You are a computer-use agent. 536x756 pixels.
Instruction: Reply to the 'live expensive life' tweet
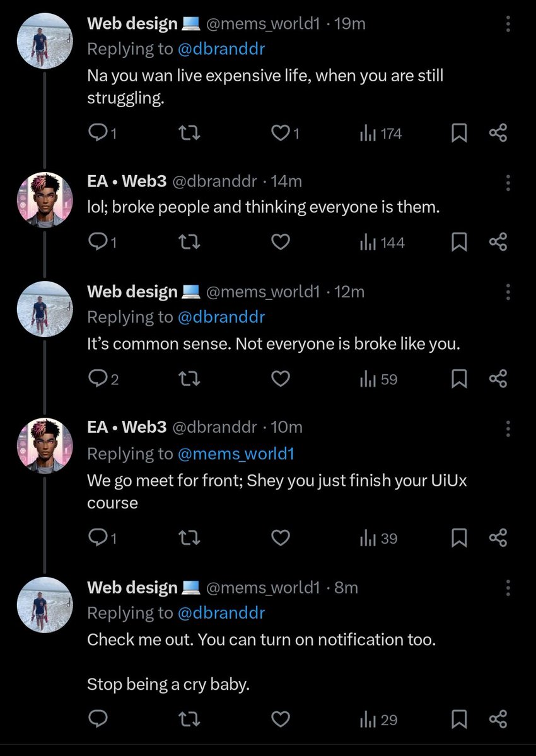97,133
